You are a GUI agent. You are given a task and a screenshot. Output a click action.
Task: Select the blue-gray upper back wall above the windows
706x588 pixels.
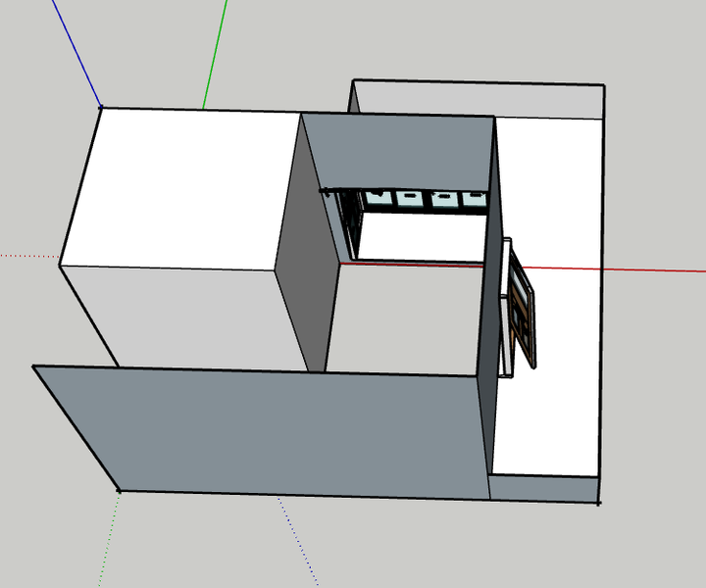pos(403,151)
